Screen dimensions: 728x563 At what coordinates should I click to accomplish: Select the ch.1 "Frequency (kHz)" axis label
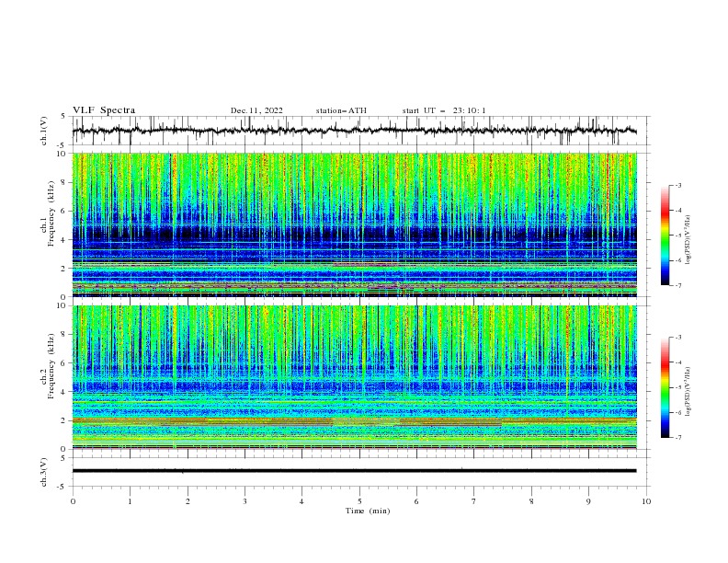51,214
